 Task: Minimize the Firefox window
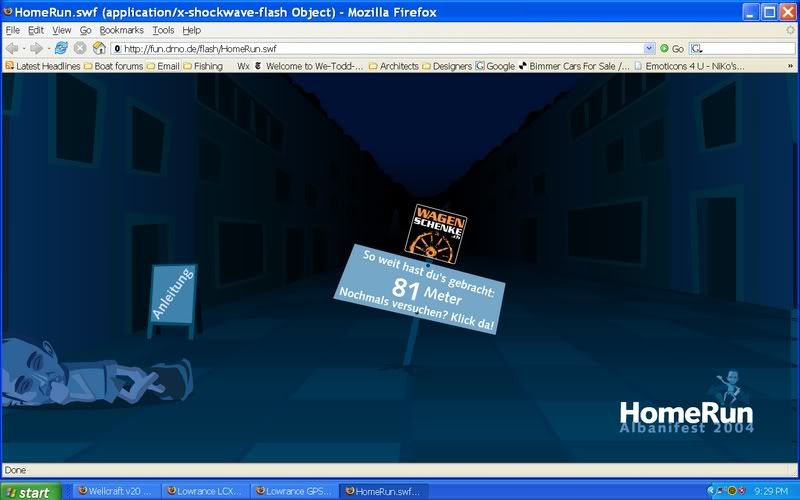coord(751,12)
